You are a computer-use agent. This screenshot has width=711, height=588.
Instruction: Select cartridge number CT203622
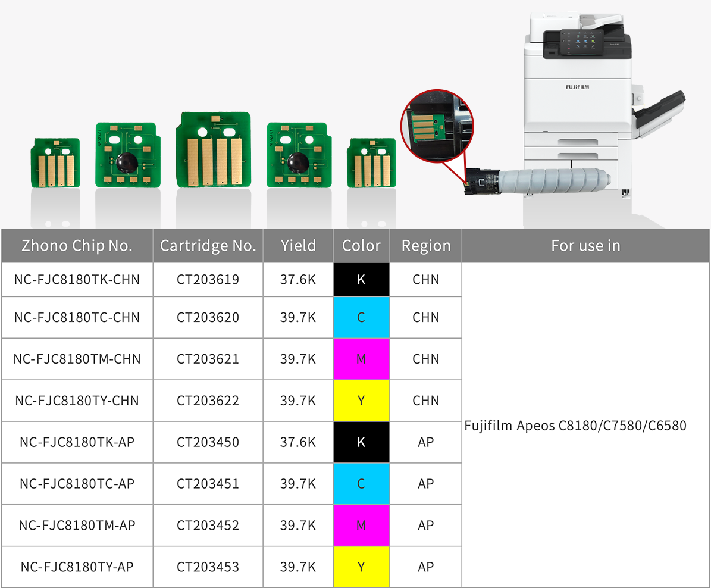coord(208,401)
